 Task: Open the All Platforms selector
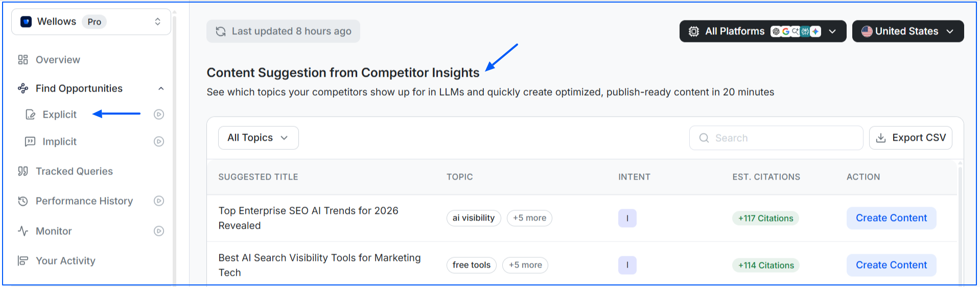(762, 31)
